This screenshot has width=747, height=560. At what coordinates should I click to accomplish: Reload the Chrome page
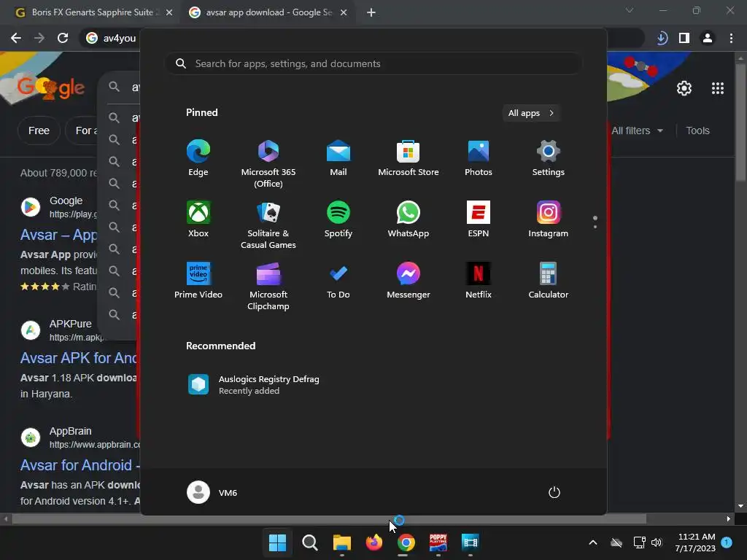tap(63, 38)
